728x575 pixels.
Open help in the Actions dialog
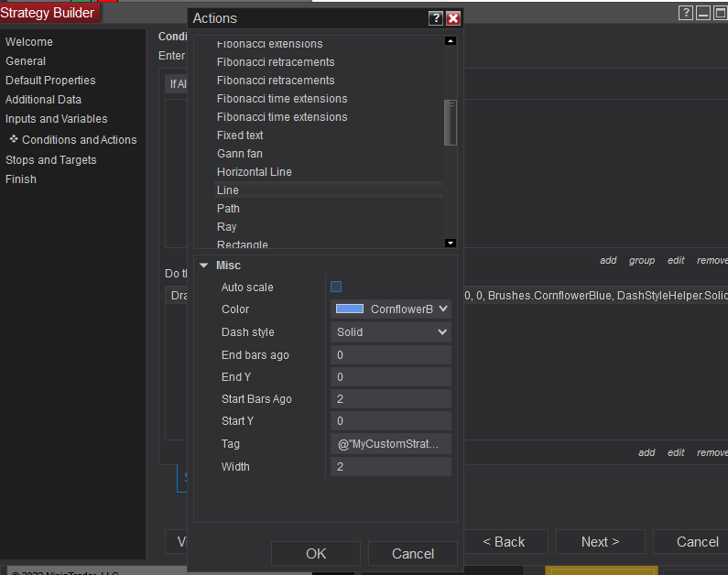point(436,18)
